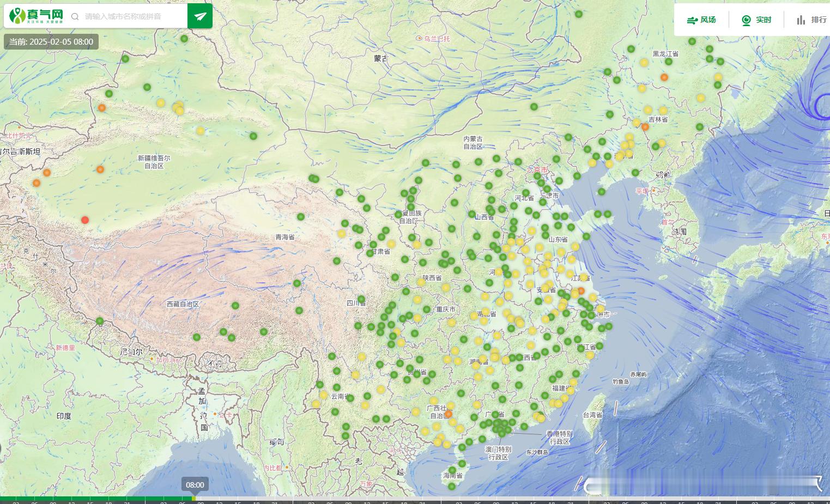Switch to the 风场 wind field tab
Screen dimensions: 830x504
pyautogui.click(x=701, y=20)
